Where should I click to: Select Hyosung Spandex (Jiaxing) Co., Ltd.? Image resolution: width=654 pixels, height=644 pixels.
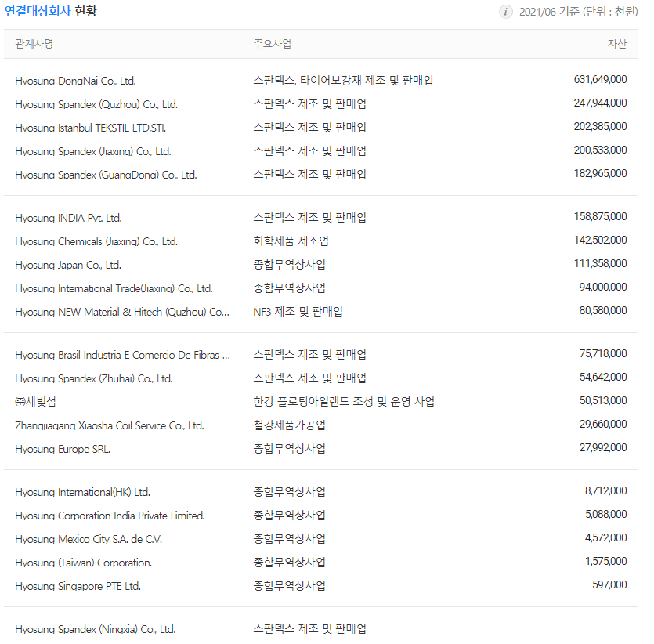93,151
